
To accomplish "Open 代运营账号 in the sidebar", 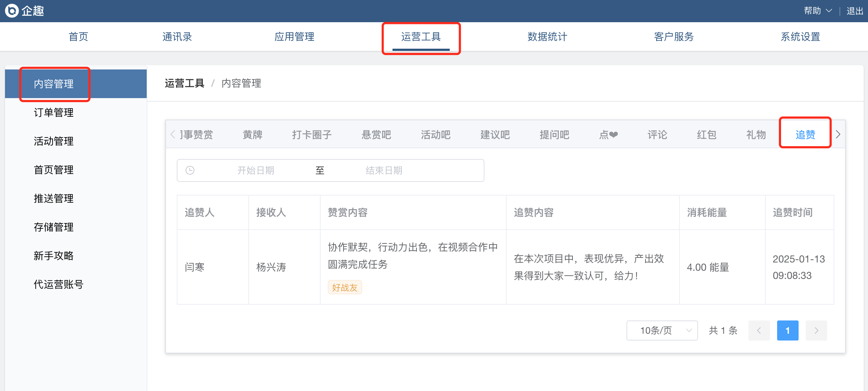I will pyautogui.click(x=58, y=284).
